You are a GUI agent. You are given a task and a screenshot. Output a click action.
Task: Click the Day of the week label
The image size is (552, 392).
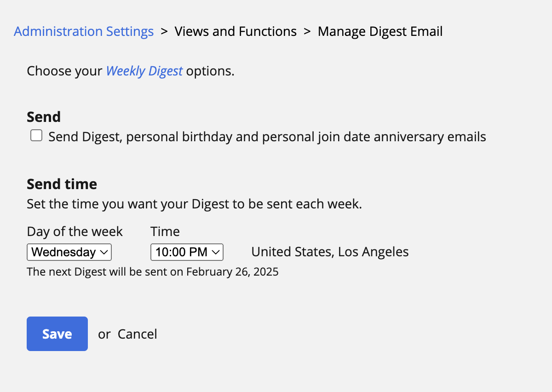pos(75,231)
